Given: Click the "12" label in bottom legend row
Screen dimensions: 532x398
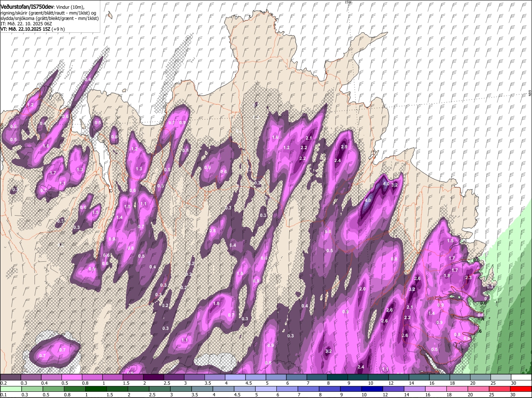Looking at the screenshot, I should point(384,395).
